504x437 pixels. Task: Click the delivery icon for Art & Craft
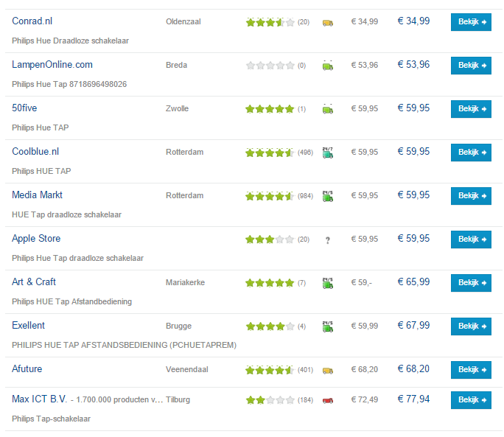coord(328,283)
